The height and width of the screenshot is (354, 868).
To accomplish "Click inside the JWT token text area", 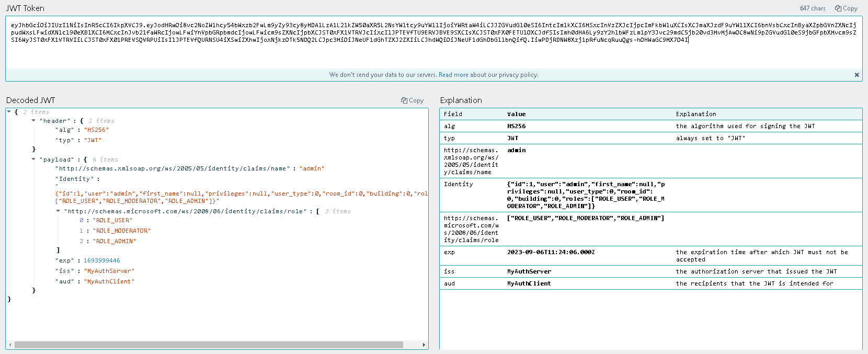I will tap(433, 52).
